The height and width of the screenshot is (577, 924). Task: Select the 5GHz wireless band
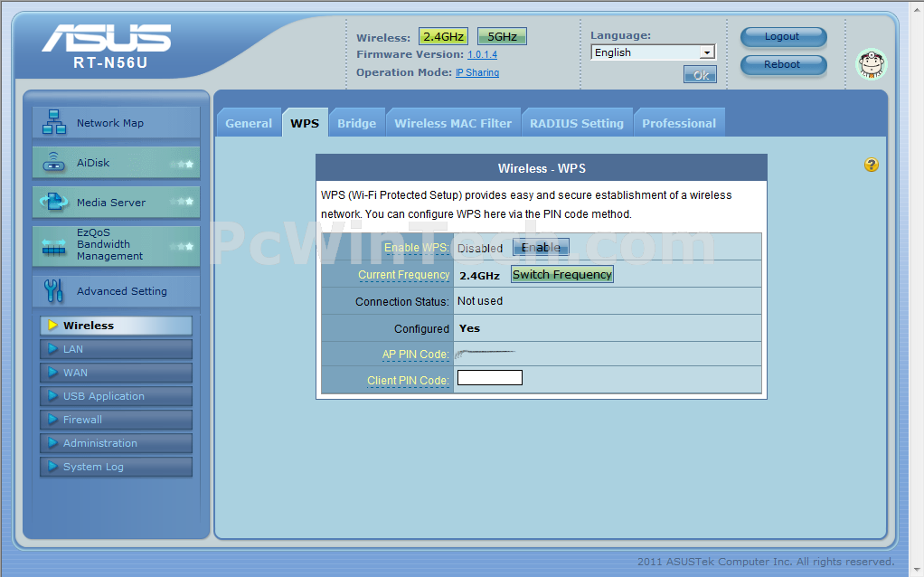coord(502,36)
